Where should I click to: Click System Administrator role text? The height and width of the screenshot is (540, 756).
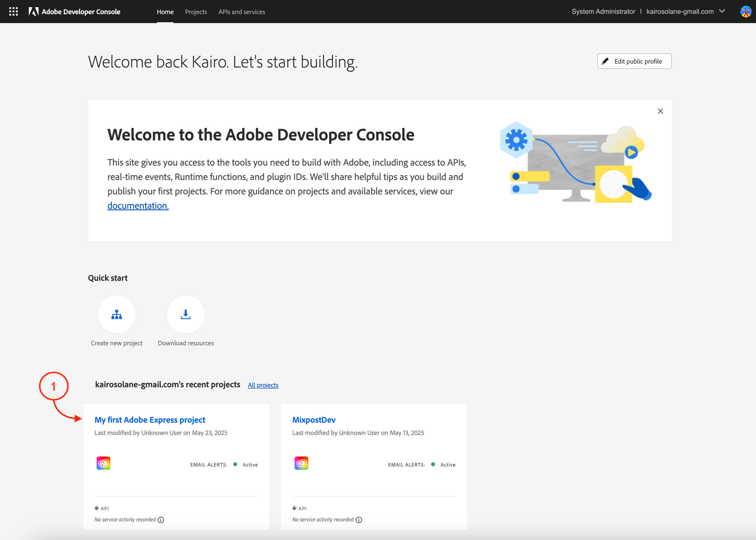[603, 12]
